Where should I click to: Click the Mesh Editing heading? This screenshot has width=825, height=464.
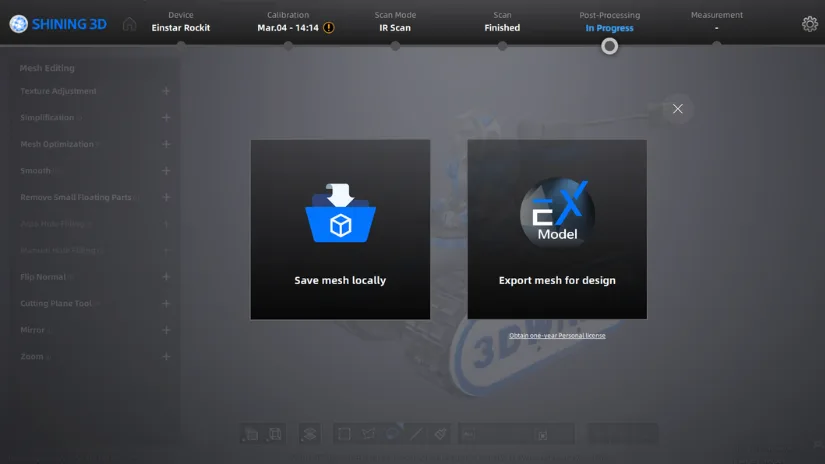point(47,68)
